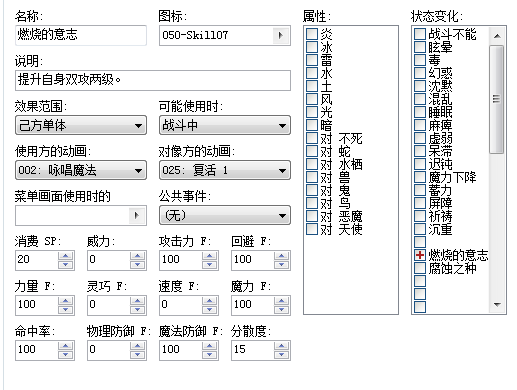Decrease the 魔法防御 F value
This screenshot has height=390, width=517.
(x=210, y=354)
